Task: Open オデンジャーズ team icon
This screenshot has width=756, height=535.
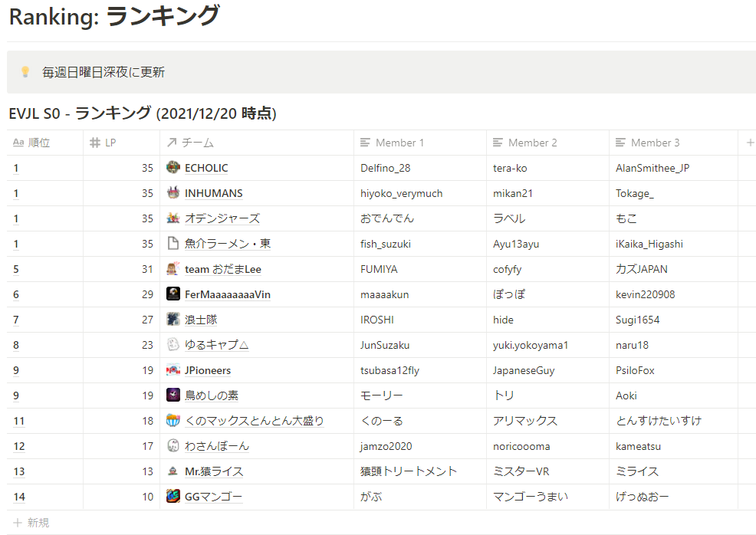Action: 173,218
